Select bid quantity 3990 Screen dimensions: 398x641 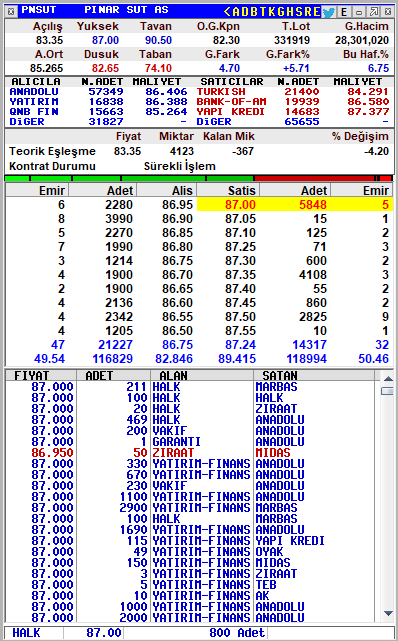pyautogui.click(x=119, y=219)
